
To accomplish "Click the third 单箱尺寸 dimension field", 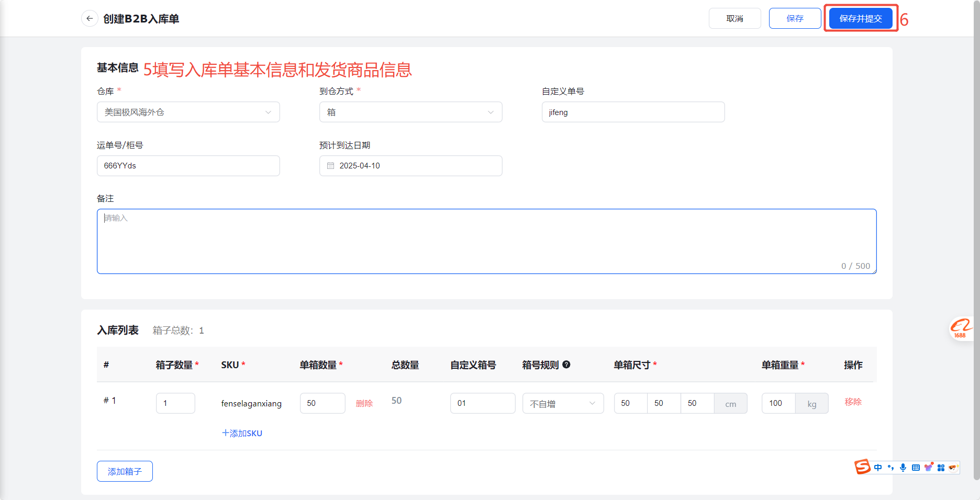I will point(698,403).
